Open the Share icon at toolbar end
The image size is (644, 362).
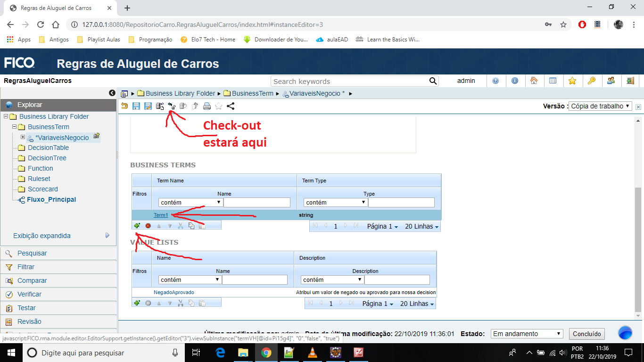pos(230,106)
